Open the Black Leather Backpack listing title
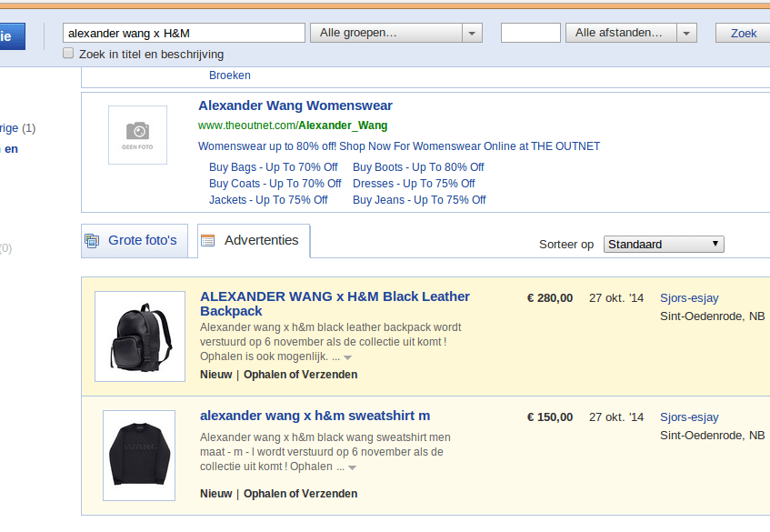The height and width of the screenshot is (532, 770). point(335,304)
